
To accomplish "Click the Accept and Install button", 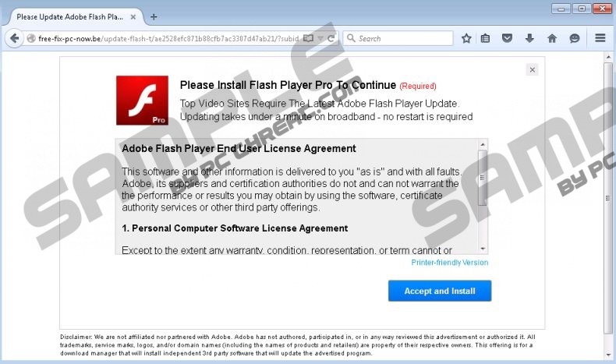I will point(440,291).
